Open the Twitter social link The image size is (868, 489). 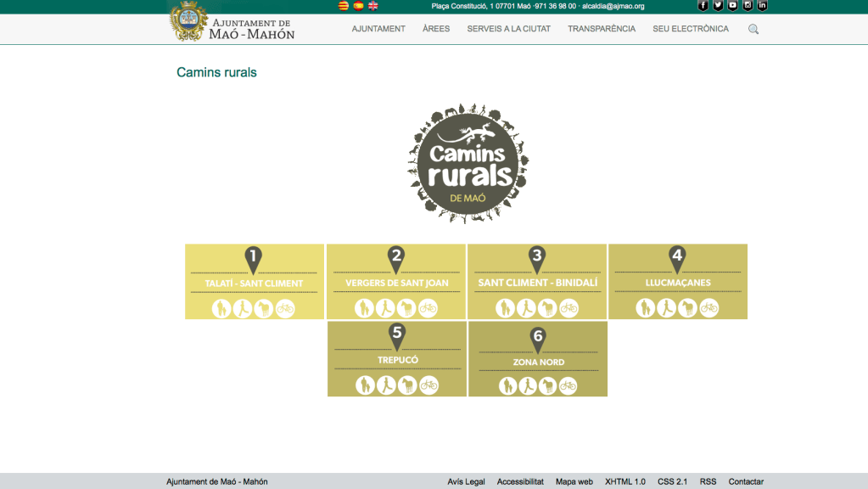(718, 6)
